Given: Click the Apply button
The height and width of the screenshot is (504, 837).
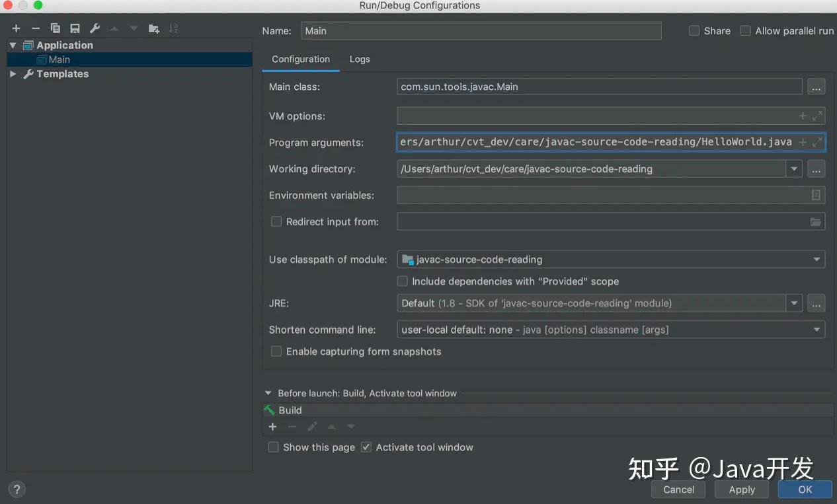Looking at the screenshot, I should pyautogui.click(x=741, y=489).
